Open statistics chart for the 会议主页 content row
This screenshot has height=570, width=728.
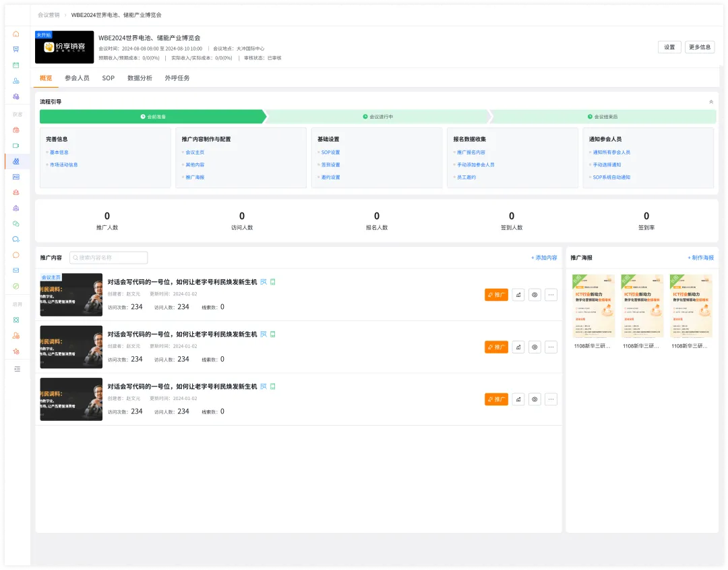[518, 295]
